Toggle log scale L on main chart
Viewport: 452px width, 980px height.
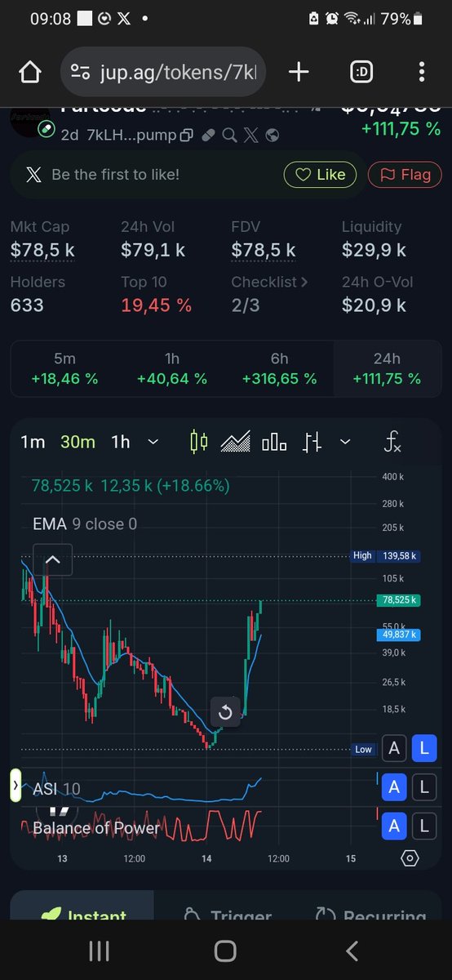point(423,747)
